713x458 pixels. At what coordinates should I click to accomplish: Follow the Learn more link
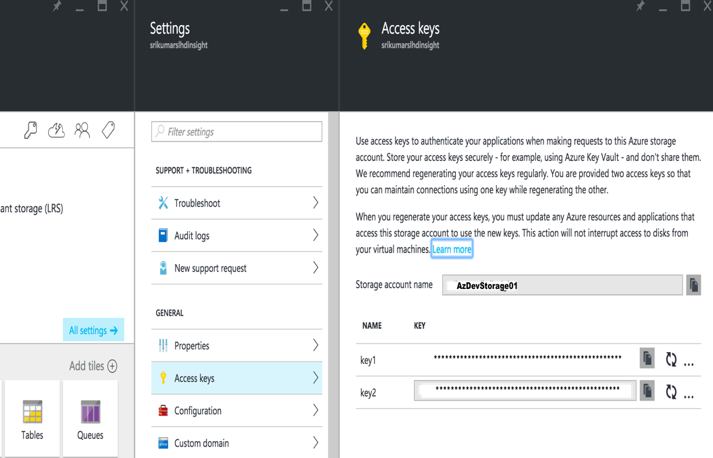point(452,249)
